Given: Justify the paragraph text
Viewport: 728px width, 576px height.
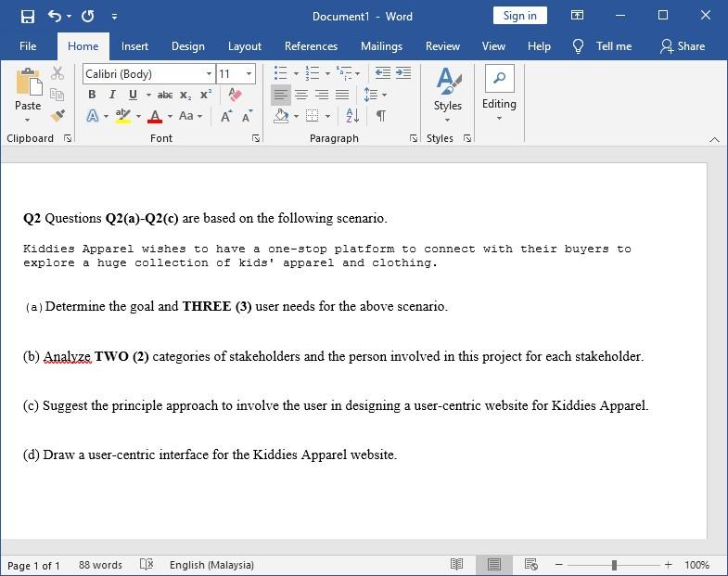Looking at the screenshot, I should (x=342, y=95).
